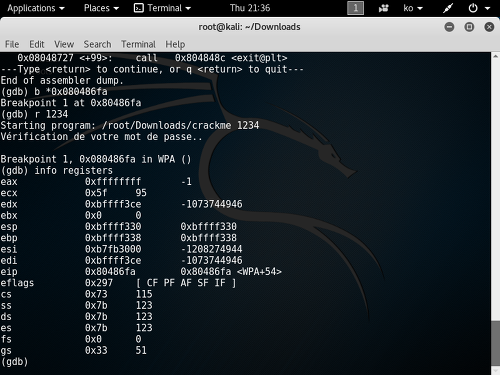Click the ss register row
The image size is (500, 375).
point(76,305)
